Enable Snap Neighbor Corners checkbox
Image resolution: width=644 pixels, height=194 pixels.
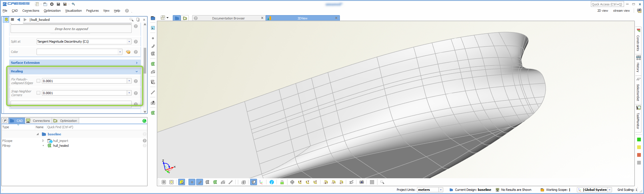coord(39,93)
